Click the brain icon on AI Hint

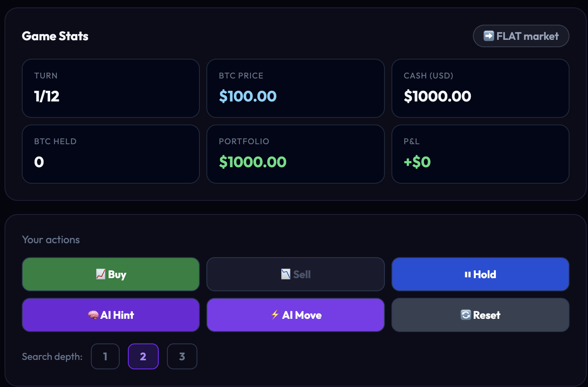point(93,315)
